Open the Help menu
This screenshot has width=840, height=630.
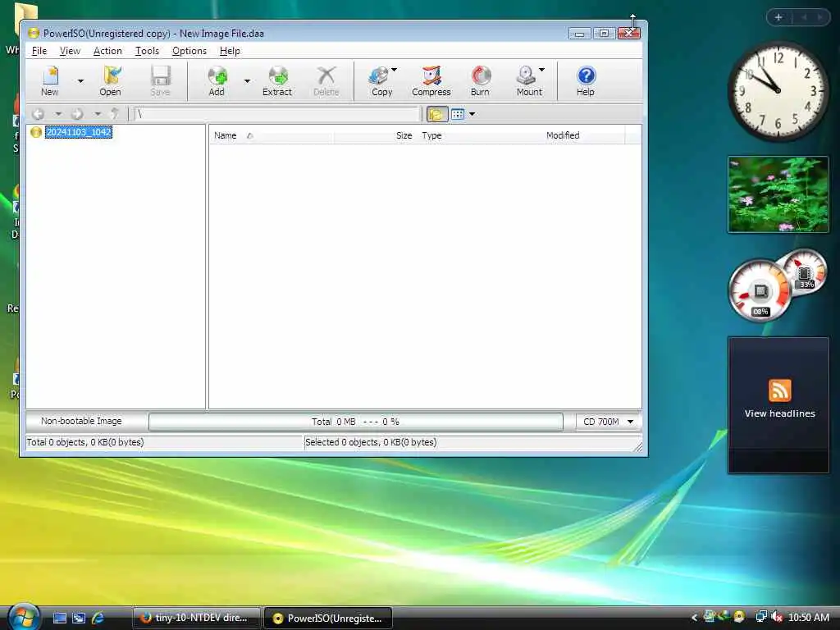[230, 51]
